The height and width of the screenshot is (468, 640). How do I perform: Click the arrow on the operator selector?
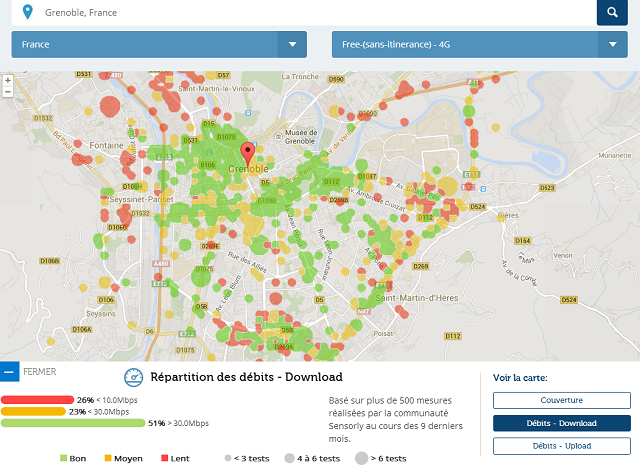coord(613,44)
